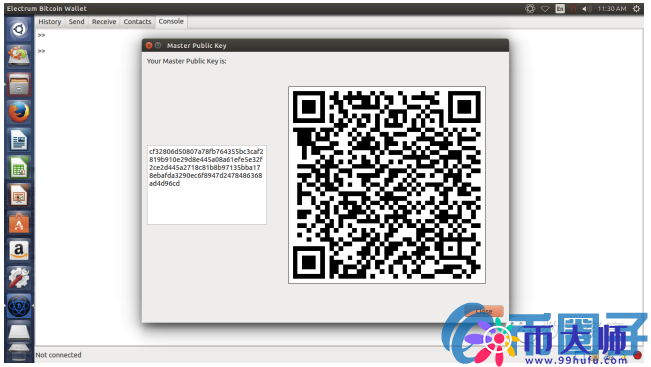Open the network indicator menu
Image resolution: width=651 pixels, height=367 pixels.
545,9
